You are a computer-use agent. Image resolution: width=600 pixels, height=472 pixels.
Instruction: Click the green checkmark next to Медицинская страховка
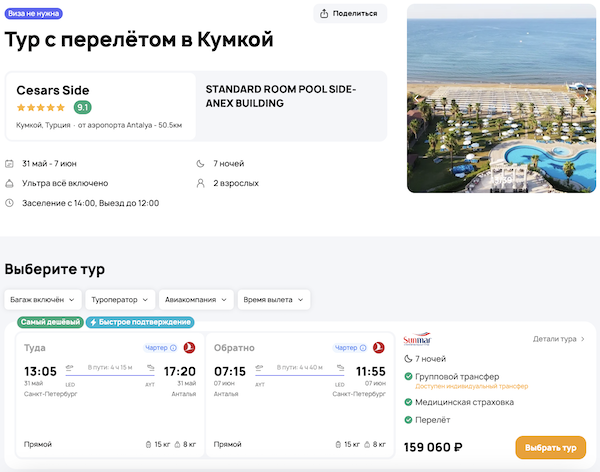pyautogui.click(x=408, y=402)
